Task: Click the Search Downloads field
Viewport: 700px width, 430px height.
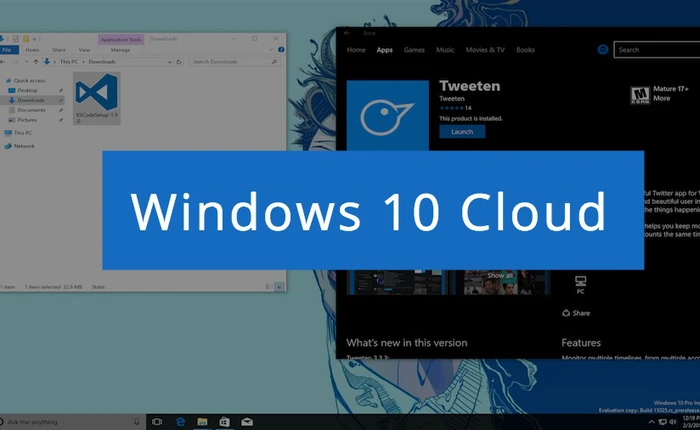Action: pyautogui.click(x=235, y=62)
